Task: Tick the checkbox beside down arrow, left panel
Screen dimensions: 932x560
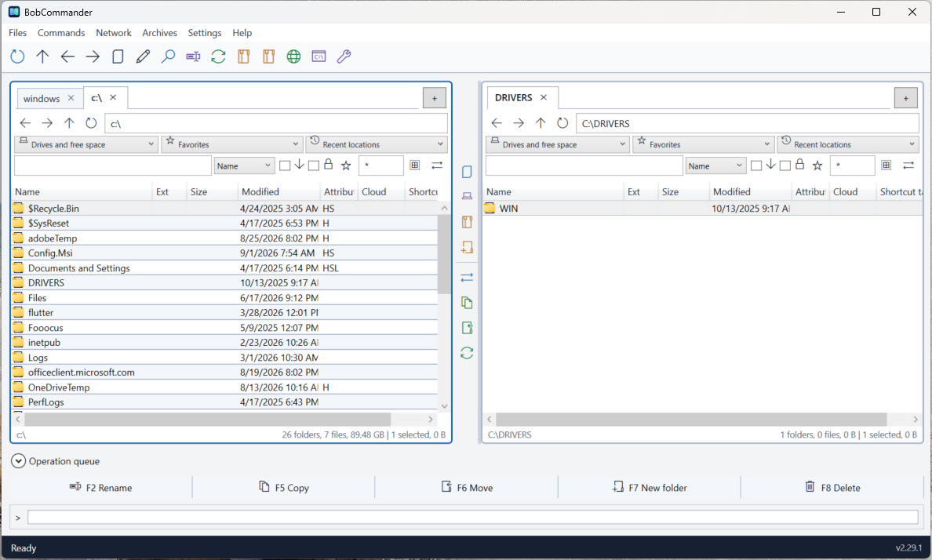Action: [x=285, y=165]
